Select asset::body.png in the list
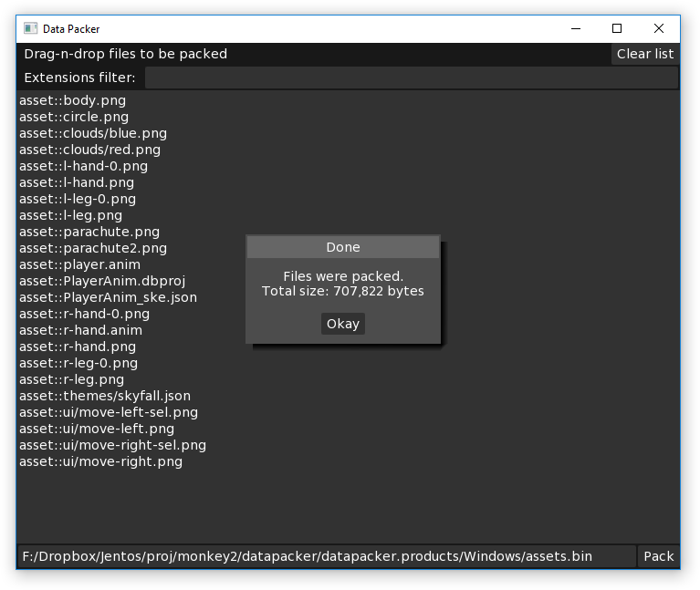Image resolution: width=700 pixels, height=590 pixels. (x=72, y=100)
